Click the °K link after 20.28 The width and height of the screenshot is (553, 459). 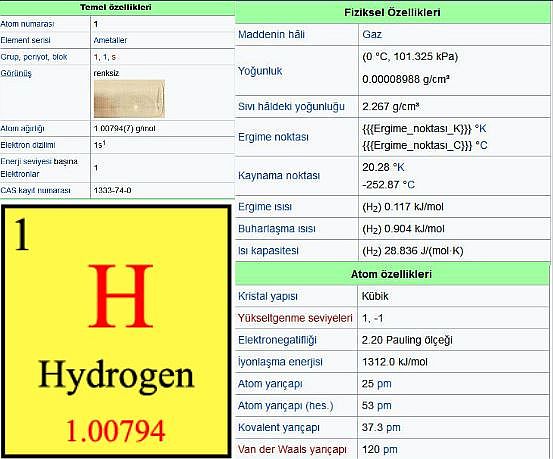399,167
